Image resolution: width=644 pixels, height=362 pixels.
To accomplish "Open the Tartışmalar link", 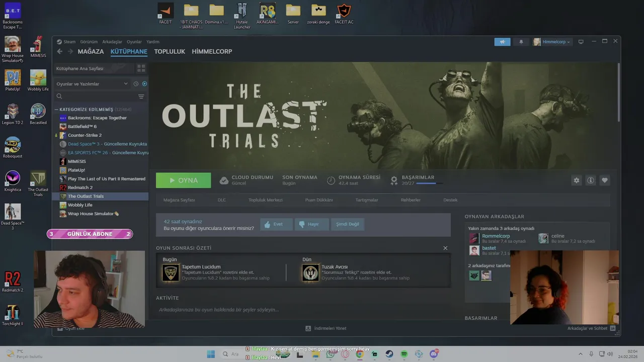I will [367, 200].
